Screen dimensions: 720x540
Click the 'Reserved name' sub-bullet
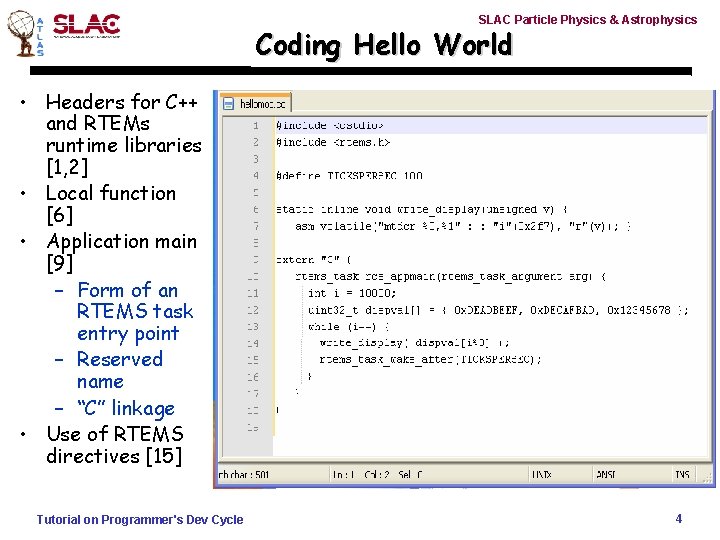[119, 370]
